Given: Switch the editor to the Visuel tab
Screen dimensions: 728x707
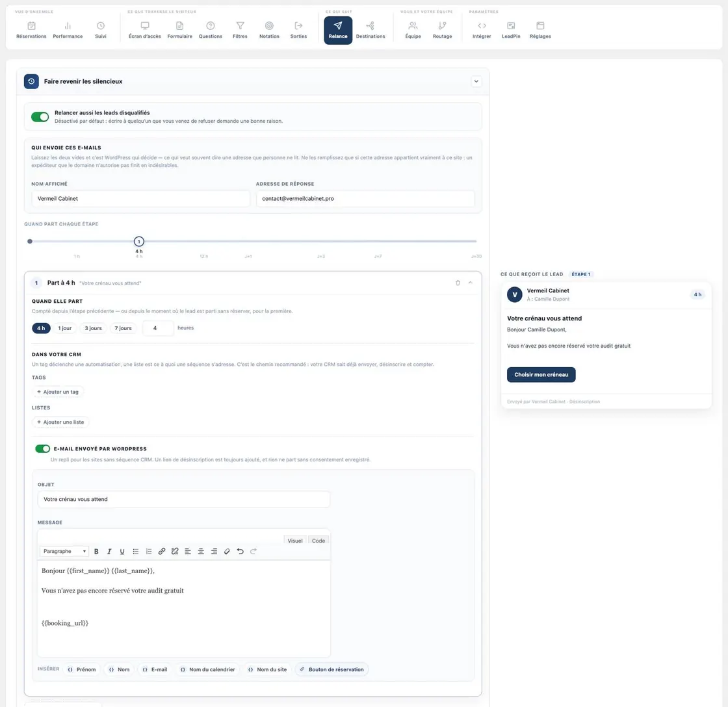Looking at the screenshot, I should pos(295,541).
